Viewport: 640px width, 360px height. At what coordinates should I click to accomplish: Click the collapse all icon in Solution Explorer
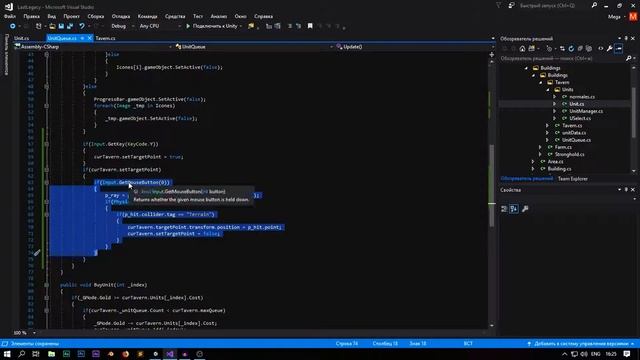pyautogui.click(x=580, y=49)
